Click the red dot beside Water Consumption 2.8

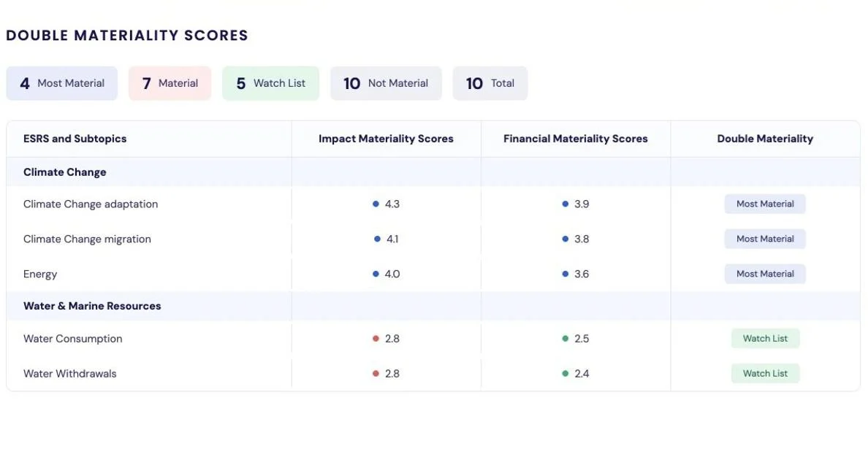pos(376,338)
